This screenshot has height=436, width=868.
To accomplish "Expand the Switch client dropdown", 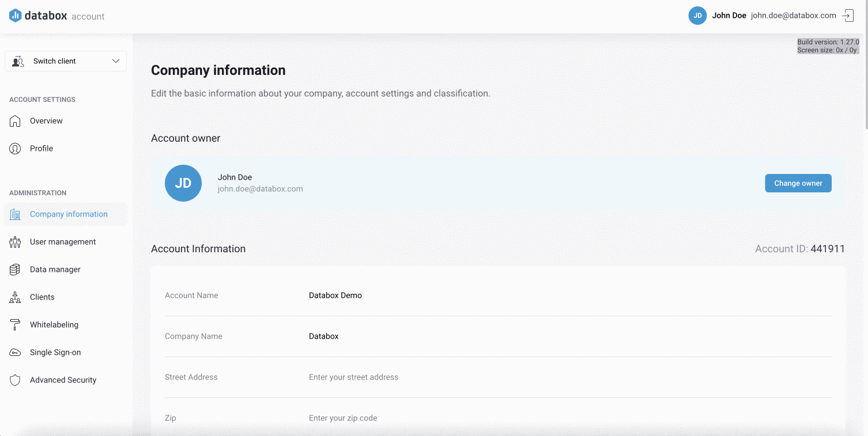I will coord(65,60).
